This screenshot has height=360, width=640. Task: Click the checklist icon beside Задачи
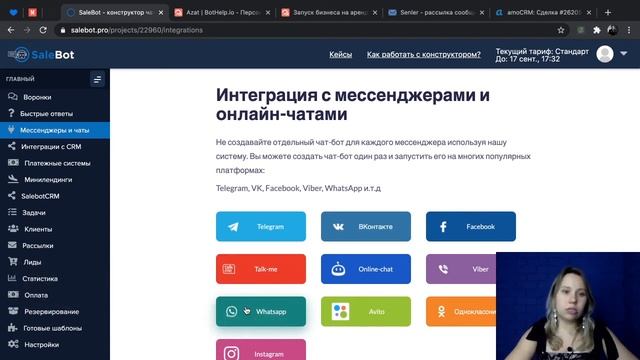pos(12,212)
